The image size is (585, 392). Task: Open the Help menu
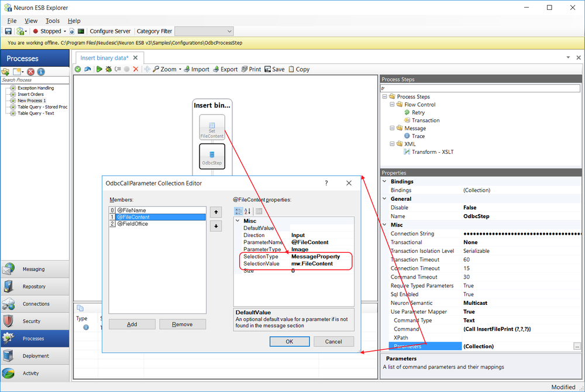[x=74, y=21]
